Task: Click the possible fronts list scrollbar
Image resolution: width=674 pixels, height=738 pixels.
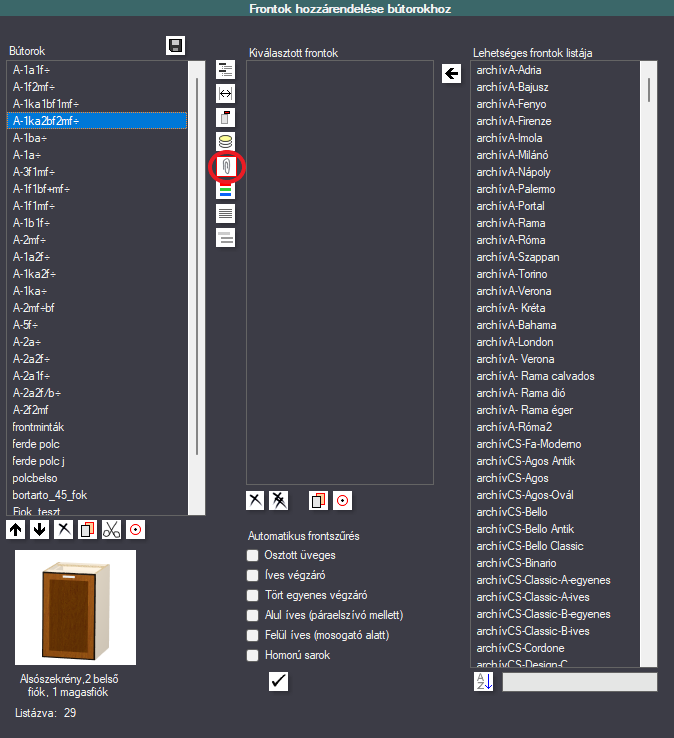Action: (x=649, y=363)
